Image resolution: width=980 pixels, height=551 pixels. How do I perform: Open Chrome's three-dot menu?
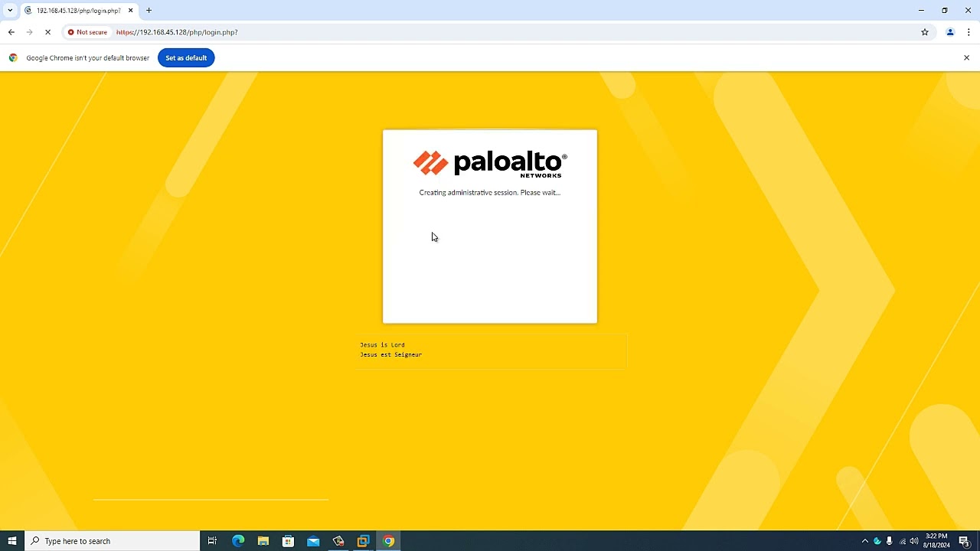pyautogui.click(x=969, y=32)
